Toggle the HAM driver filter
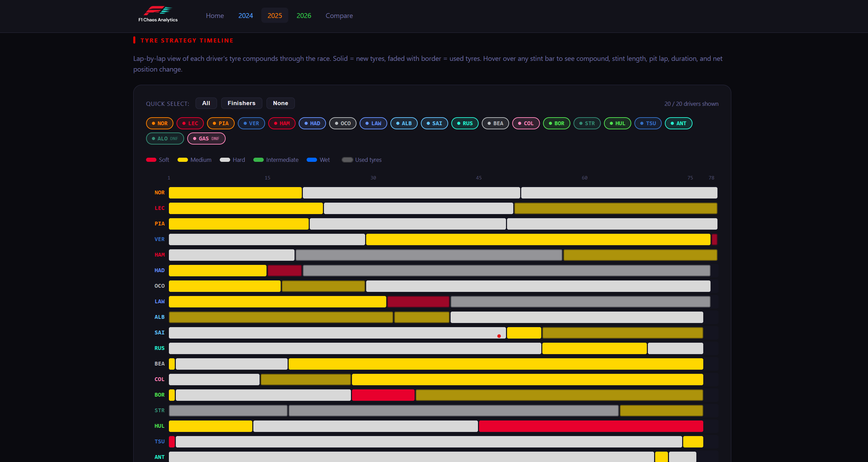 281,123
